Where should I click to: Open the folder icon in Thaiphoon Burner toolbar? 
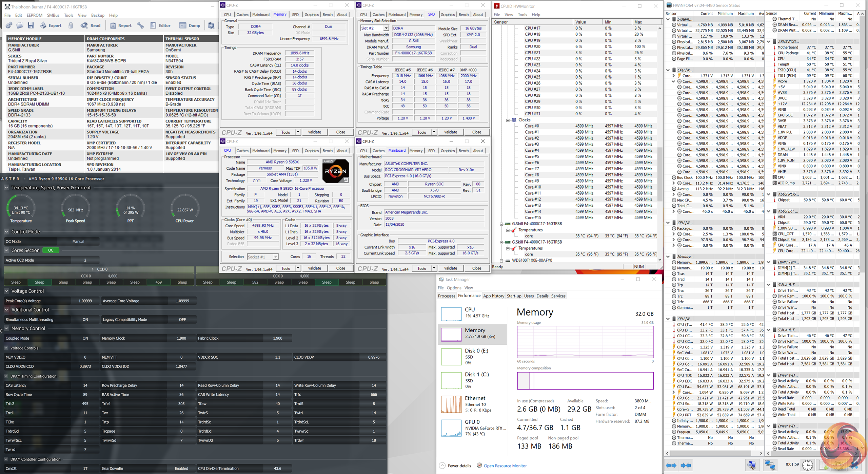(x=20, y=25)
